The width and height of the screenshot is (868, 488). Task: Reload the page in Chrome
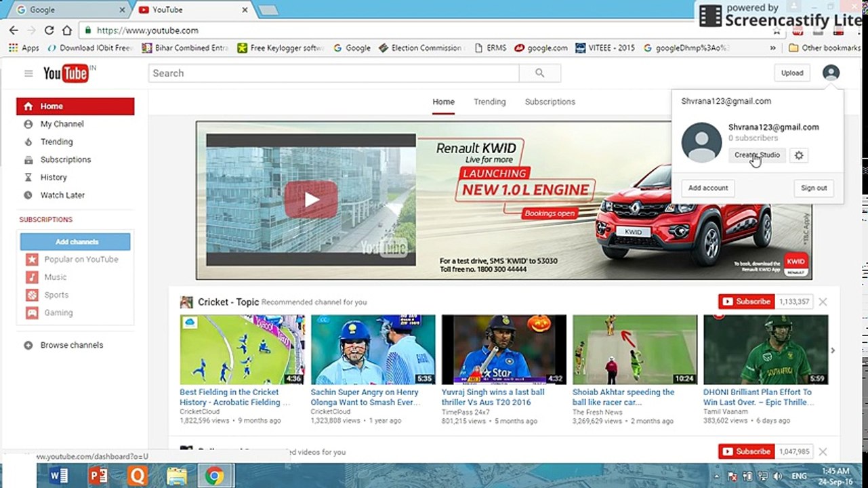tap(49, 30)
